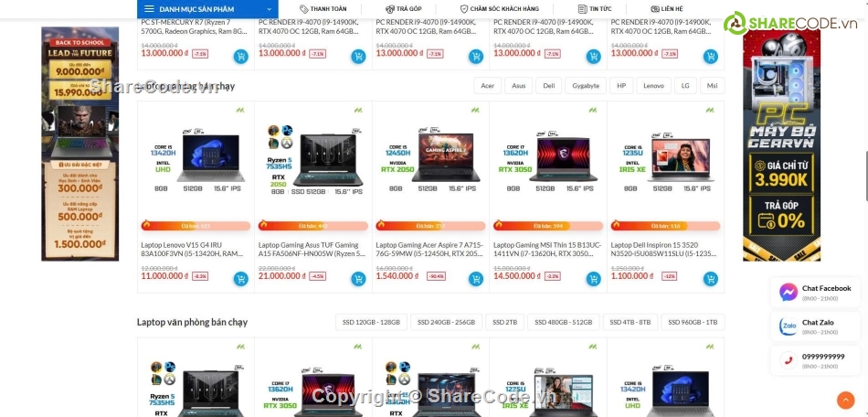Filter laptops by Asus brand
This screenshot has height=417, width=868.
point(519,86)
